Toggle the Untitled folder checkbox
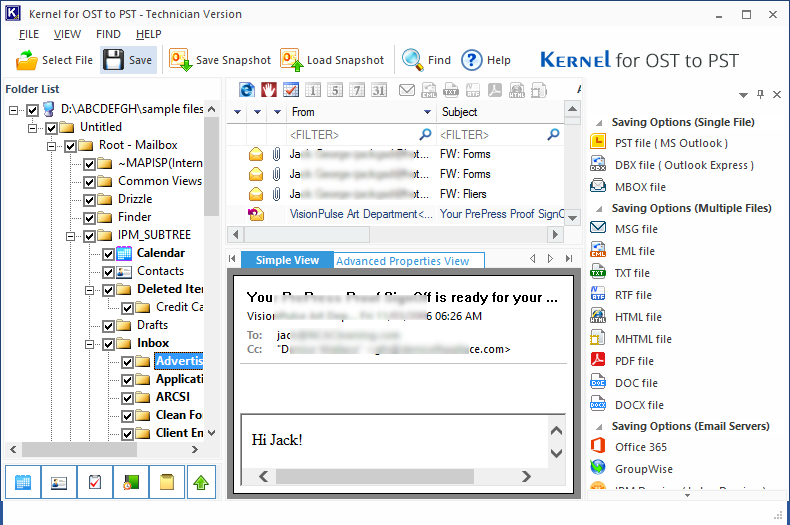The height and width of the screenshot is (525, 790). coord(51,128)
